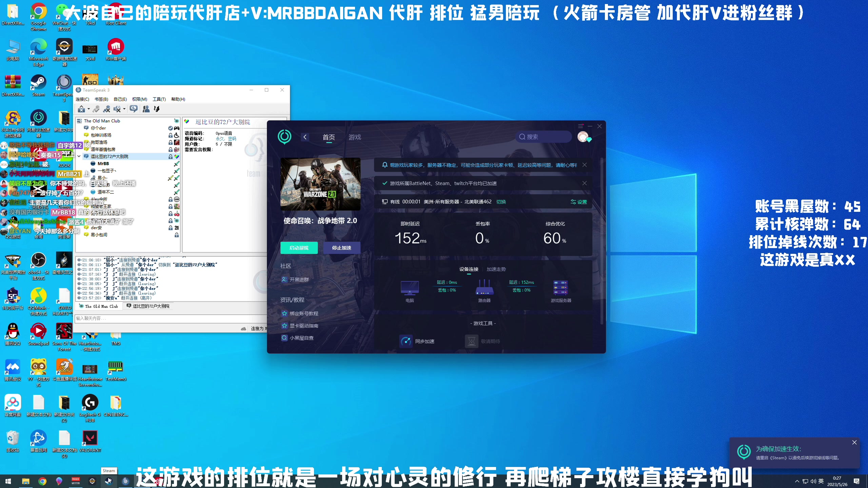Open the 开黑进群 community link
Image resolution: width=868 pixels, height=488 pixels.
[x=295, y=280]
